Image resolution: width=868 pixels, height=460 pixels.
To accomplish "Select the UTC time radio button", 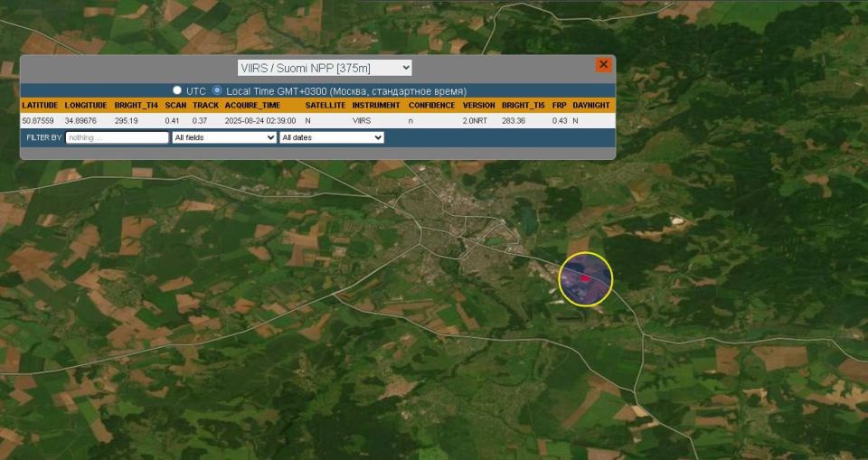I will point(177,91).
